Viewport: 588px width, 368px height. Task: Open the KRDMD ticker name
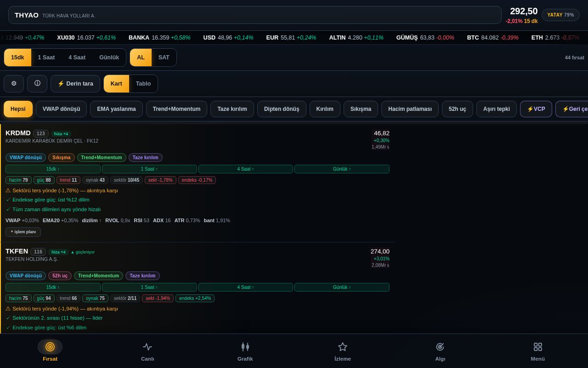18,133
